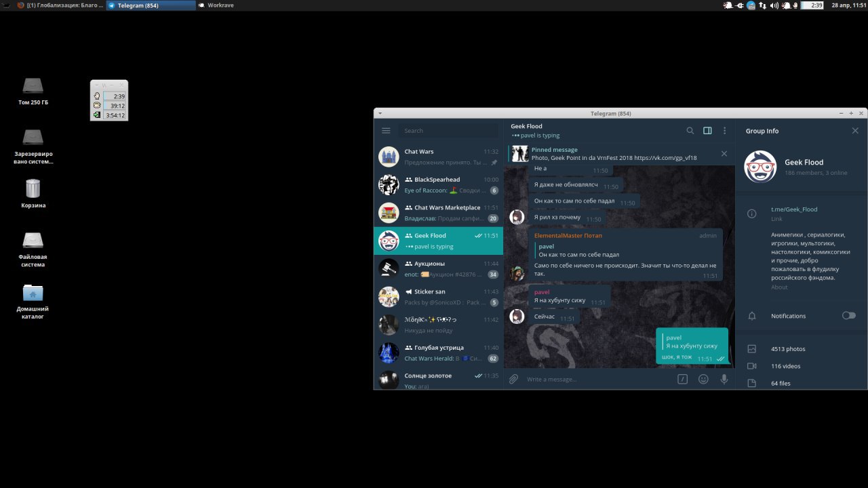Open Корзина trash desktop icon
This screenshot has width=868, height=488.
(33, 192)
